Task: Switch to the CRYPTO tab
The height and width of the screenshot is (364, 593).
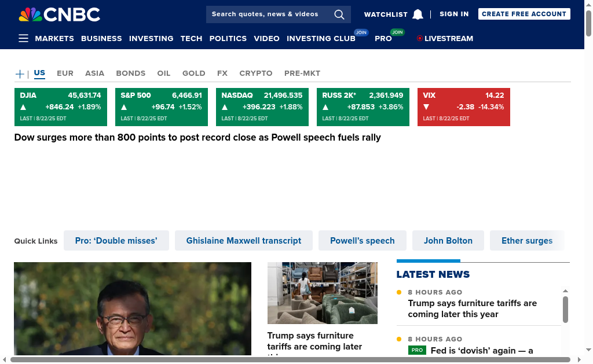Action: (x=256, y=73)
